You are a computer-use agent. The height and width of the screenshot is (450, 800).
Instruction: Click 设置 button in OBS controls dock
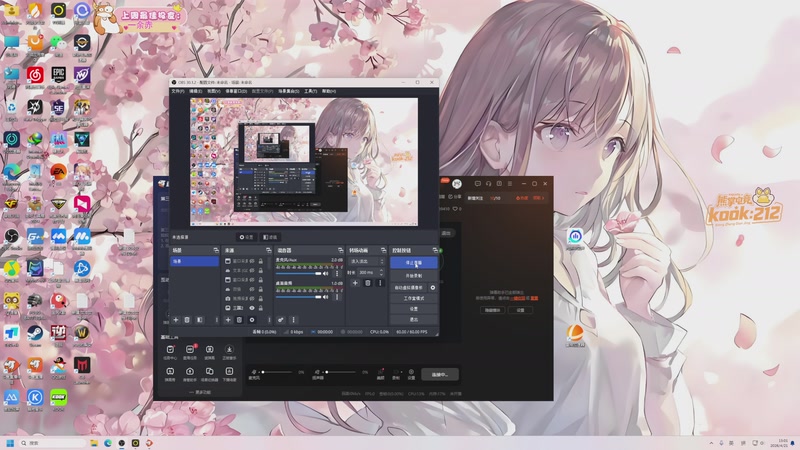pos(414,309)
